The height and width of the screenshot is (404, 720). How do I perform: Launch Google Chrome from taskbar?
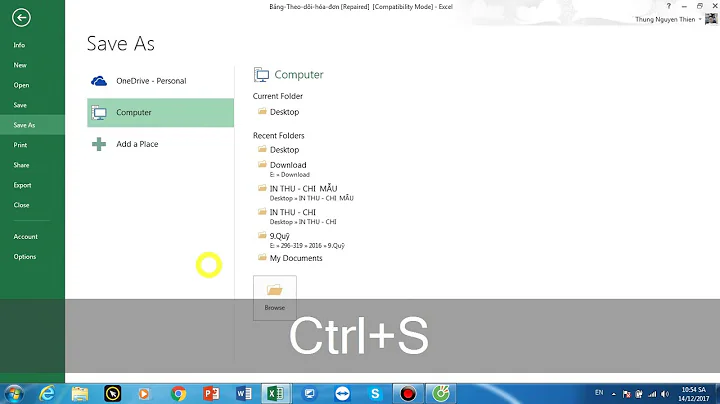[x=178, y=394]
